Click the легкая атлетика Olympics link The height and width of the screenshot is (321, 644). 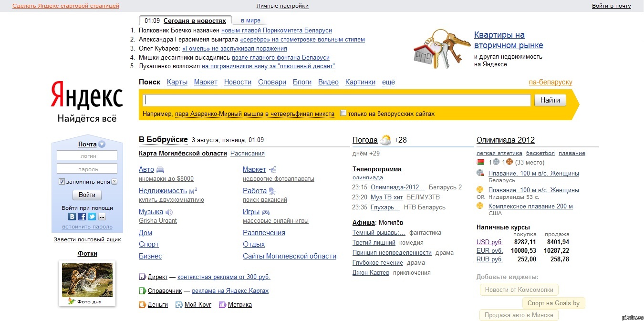tap(499, 153)
